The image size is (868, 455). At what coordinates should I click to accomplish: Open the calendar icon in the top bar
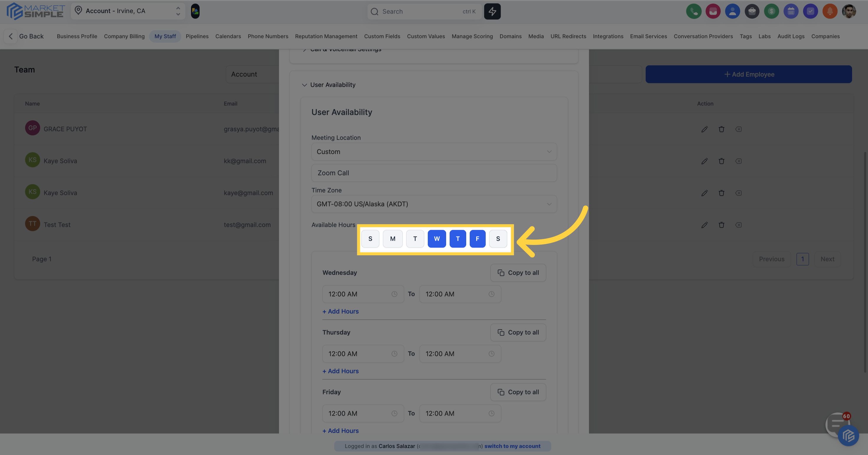click(791, 11)
